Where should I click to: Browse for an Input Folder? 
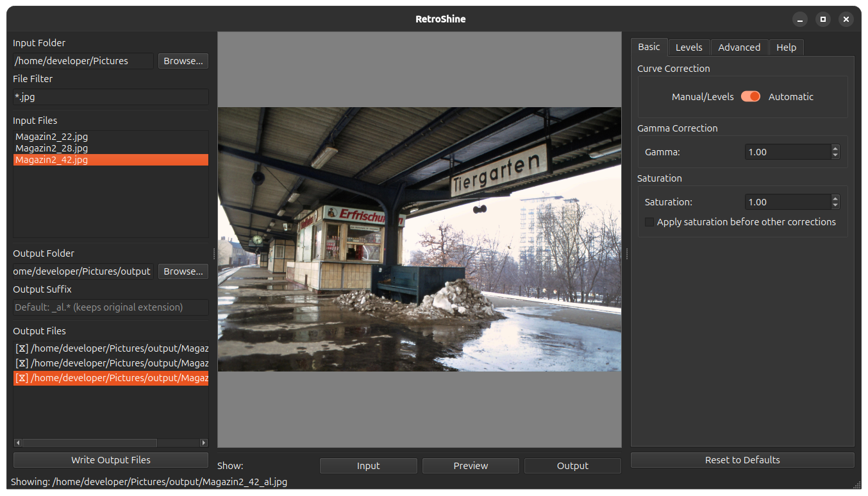pyautogui.click(x=183, y=60)
